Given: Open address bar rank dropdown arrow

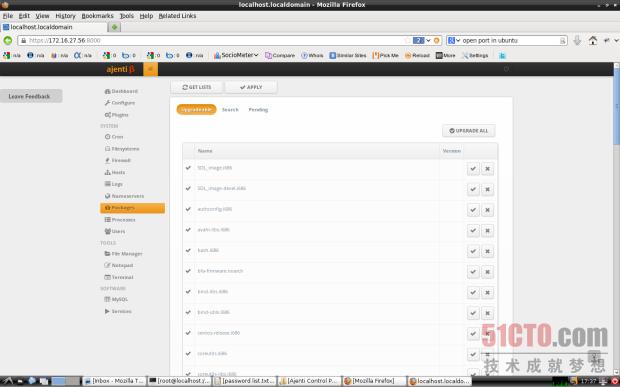Looking at the screenshot, I should click(428, 40).
